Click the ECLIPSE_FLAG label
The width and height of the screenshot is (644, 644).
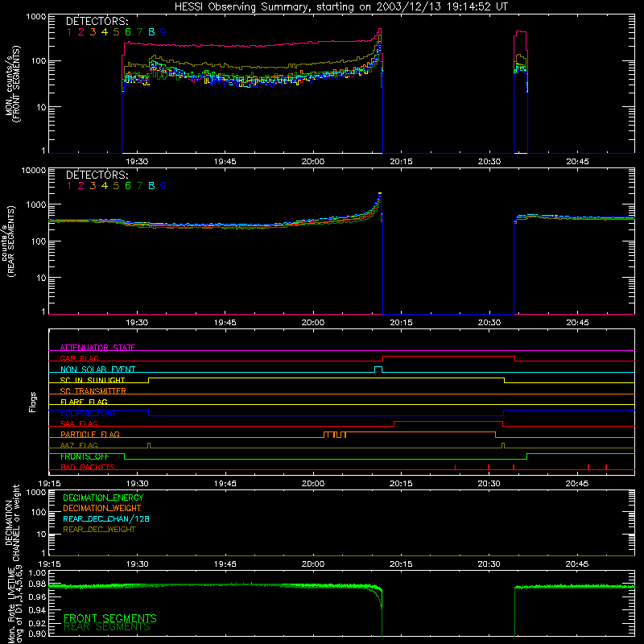tap(88, 413)
